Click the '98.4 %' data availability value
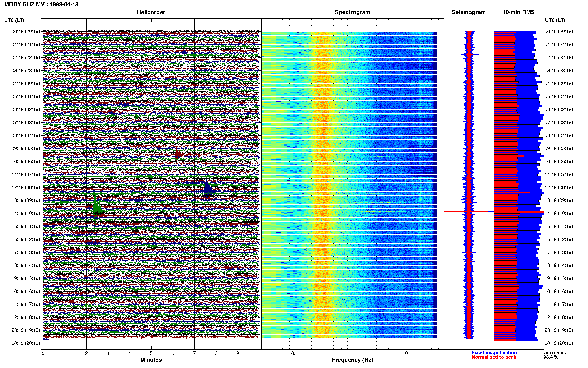Screen dimensions: 588x368 click(551, 357)
